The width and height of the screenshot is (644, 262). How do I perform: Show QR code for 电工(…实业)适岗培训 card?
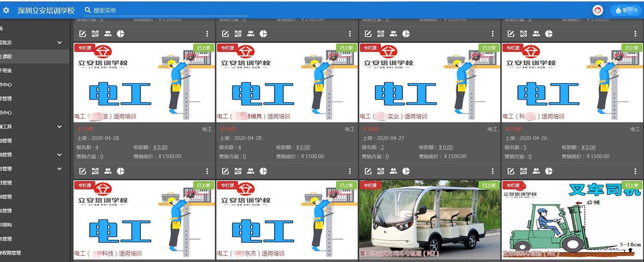click(x=381, y=171)
